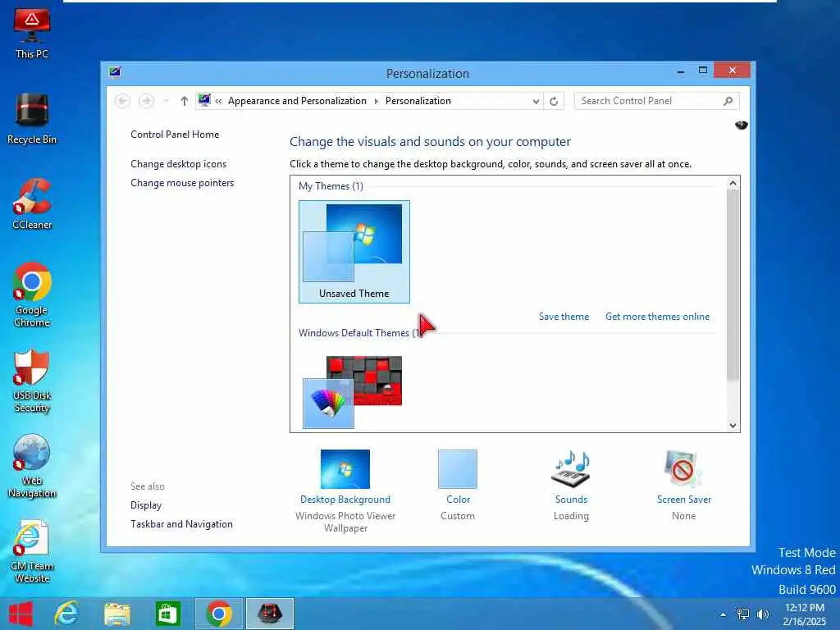This screenshot has height=630, width=840.
Task: Click the volume speaker tray icon
Action: tap(763, 614)
